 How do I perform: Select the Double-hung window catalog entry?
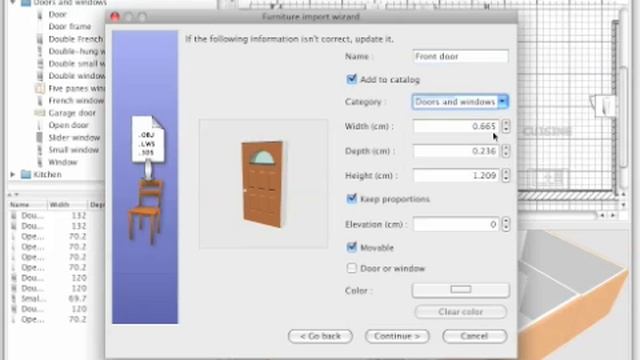[76, 51]
